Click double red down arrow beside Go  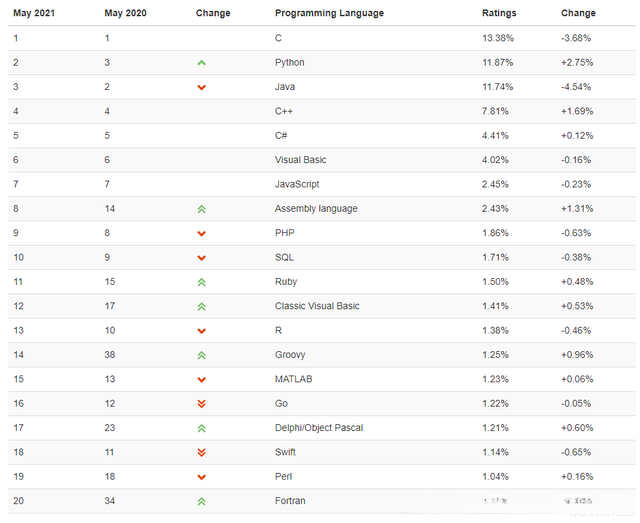pyautogui.click(x=202, y=404)
